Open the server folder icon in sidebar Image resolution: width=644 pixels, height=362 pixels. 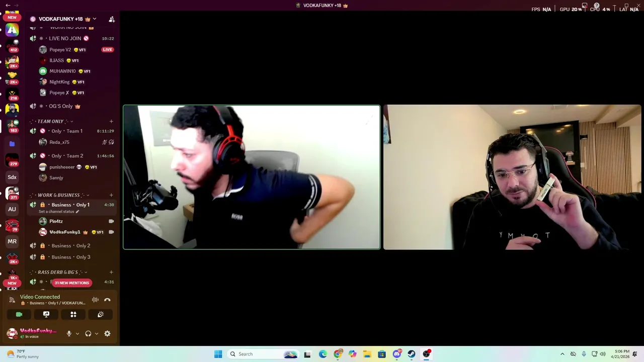coord(12,144)
